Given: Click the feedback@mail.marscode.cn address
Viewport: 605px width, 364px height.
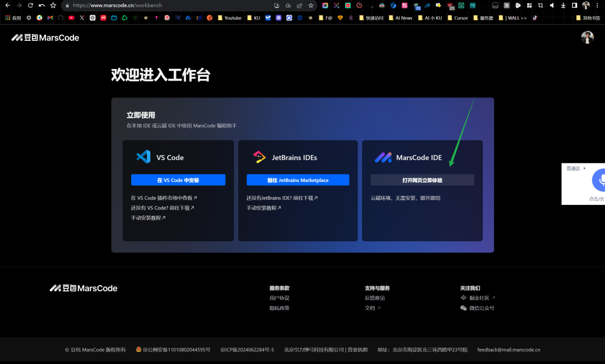Looking at the screenshot, I should (509, 350).
